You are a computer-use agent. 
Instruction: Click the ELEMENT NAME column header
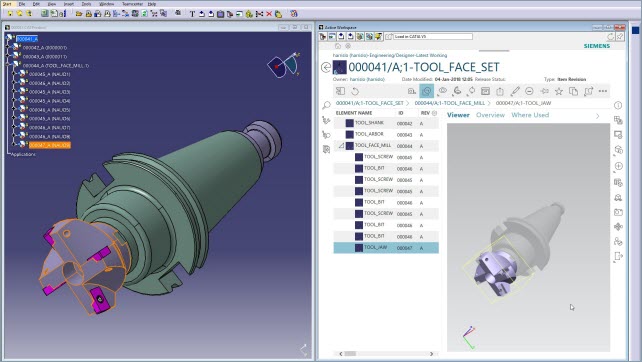pyautogui.click(x=354, y=113)
